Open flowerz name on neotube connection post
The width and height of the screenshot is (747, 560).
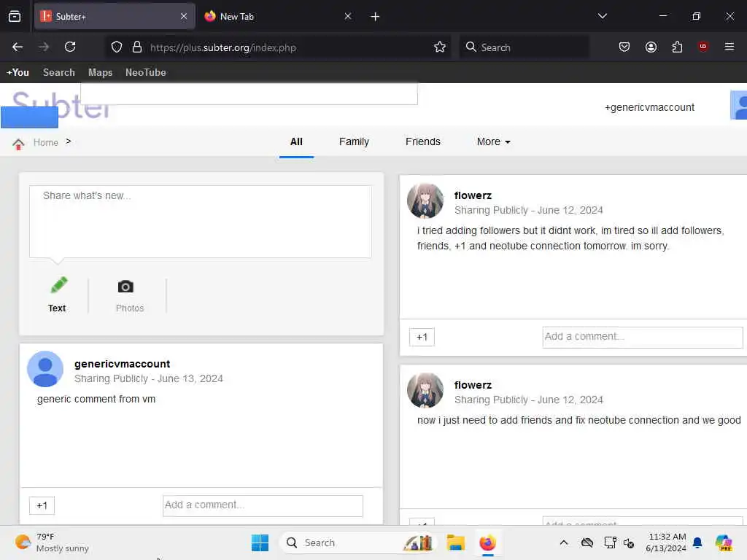pyautogui.click(x=473, y=385)
